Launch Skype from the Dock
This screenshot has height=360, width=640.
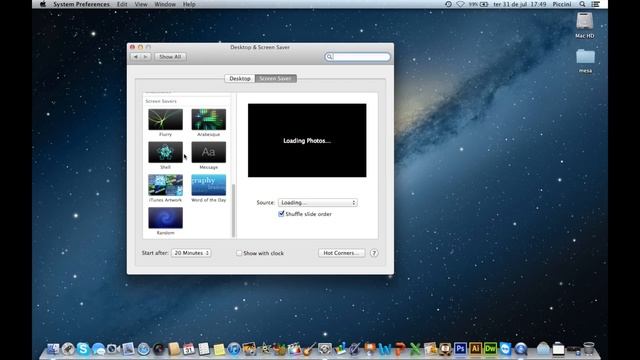pyautogui.click(x=83, y=349)
